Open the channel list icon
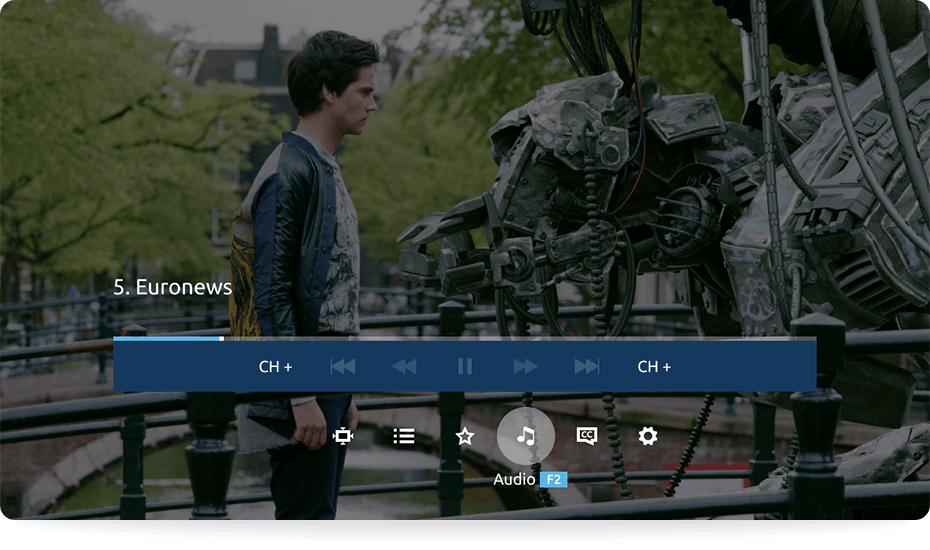The width and height of the screenshot is (930, 550). coord(404,437)
